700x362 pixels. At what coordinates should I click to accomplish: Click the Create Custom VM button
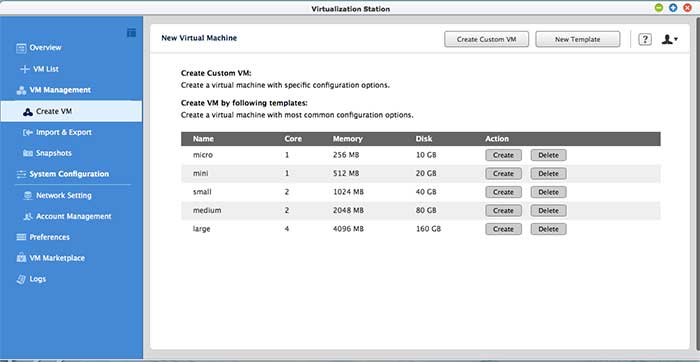coord(487,39)
